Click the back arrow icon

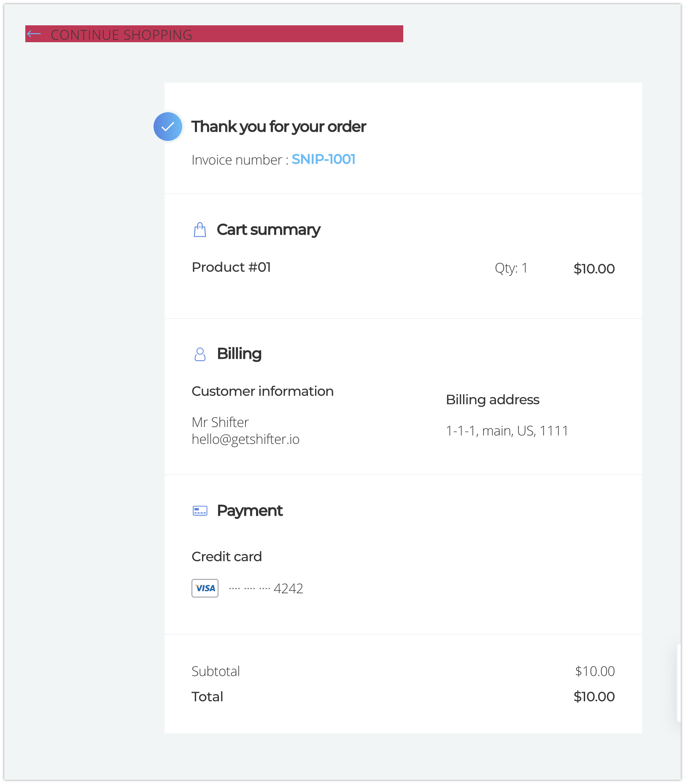point(34,34)
